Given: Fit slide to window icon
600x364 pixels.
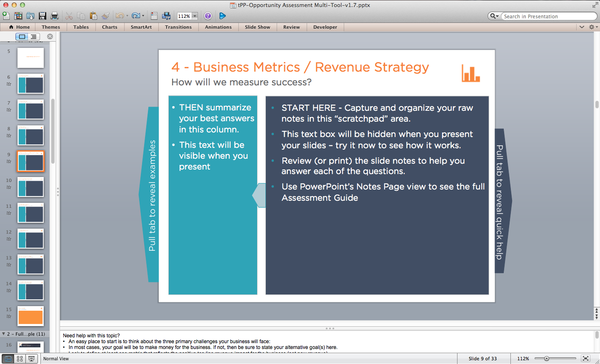Looking at the screenshot, I should pyautogui.click(x=585, y=359).
